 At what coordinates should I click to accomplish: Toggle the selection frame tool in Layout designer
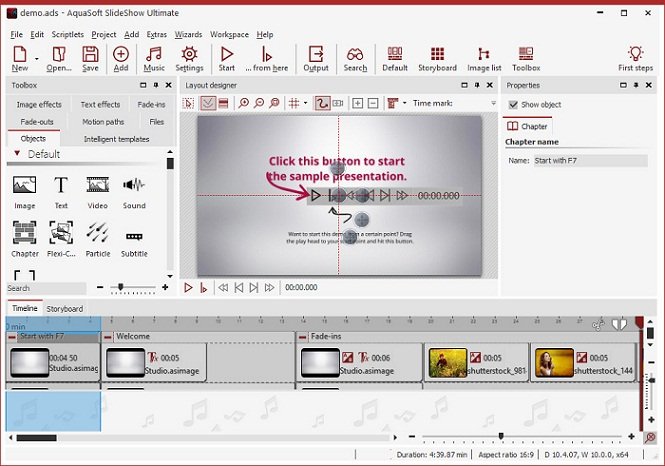188,103
